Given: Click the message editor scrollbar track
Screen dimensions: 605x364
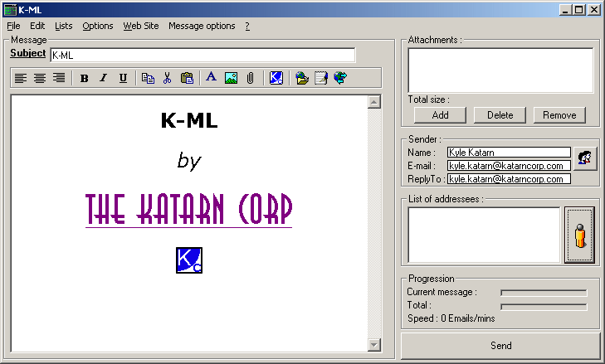Looking at the screenshot, I should tap(374, 224).
